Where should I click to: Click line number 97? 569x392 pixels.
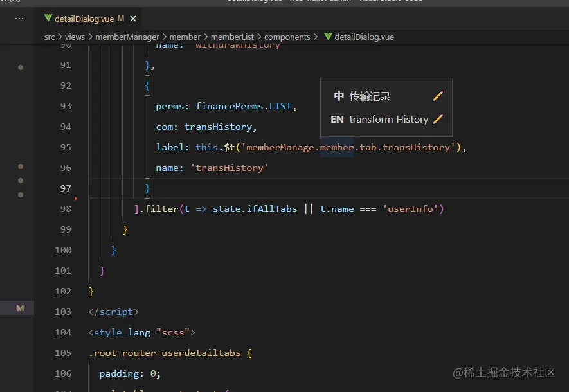66,188
